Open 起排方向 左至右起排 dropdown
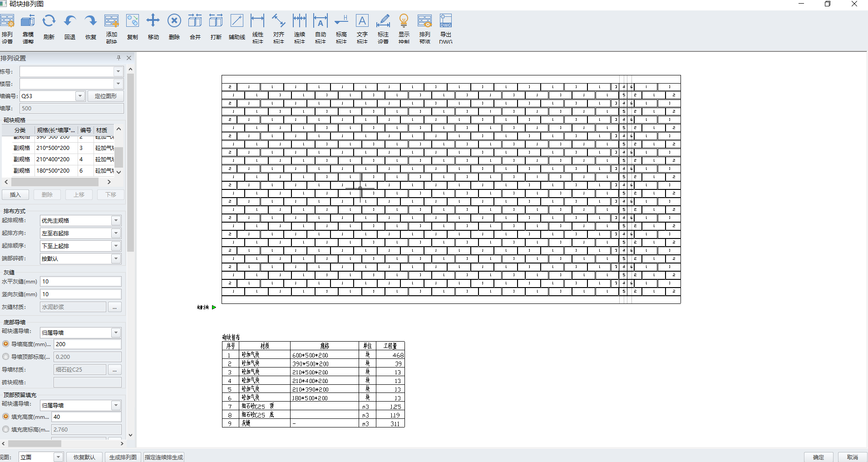Screen dimensions: 868x462 click(116, 233)
